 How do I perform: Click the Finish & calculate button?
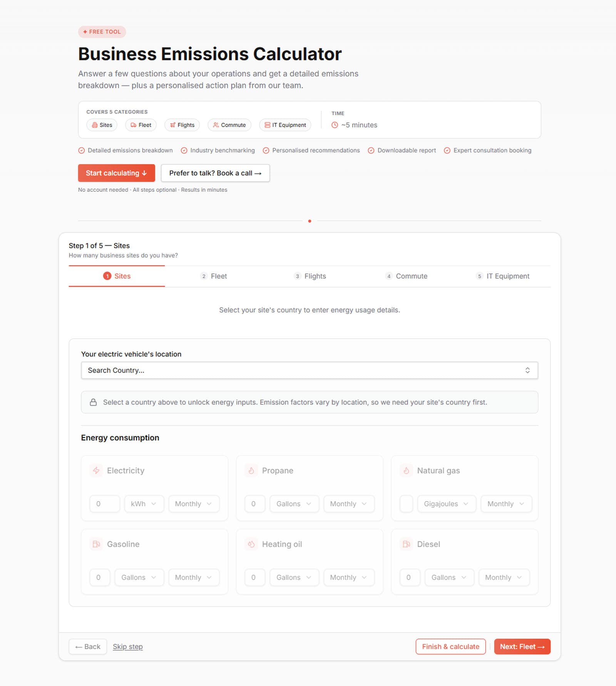[450, 646]
